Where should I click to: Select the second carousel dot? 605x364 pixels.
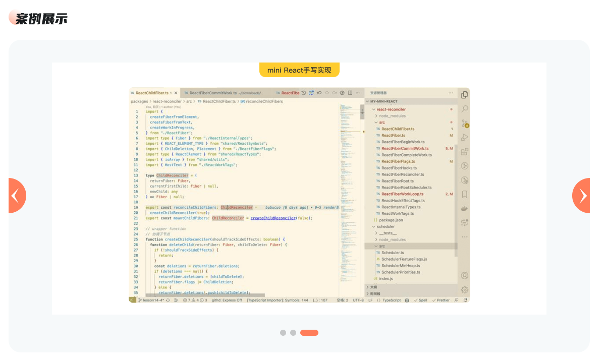pyautogui.click(x=293, y=333)
